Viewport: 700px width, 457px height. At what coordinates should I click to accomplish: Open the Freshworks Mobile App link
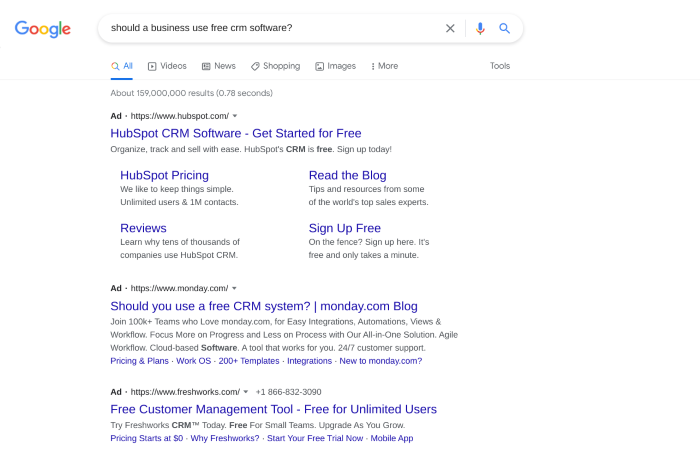pyautogui.click(x=392, y=438)
